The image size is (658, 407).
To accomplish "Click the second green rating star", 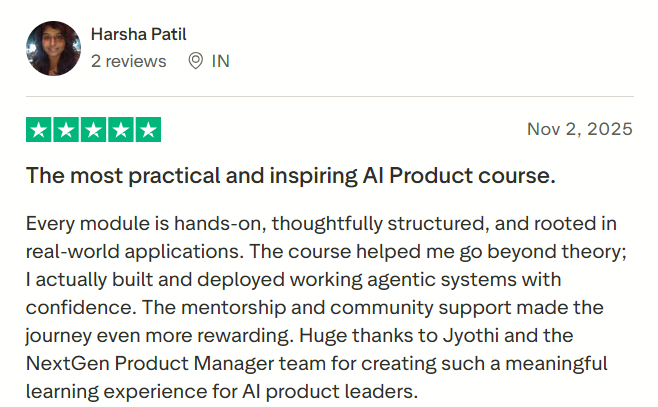I will 66,130.
